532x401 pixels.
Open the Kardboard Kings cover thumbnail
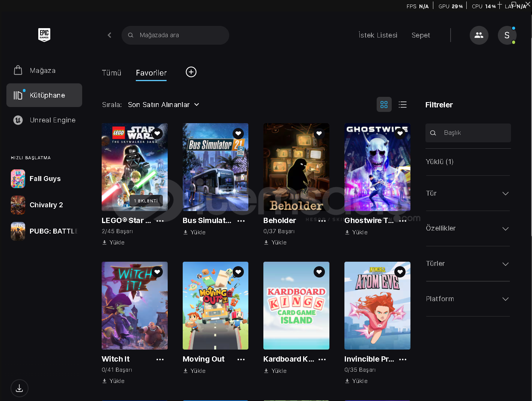click(x=296, y=306)
